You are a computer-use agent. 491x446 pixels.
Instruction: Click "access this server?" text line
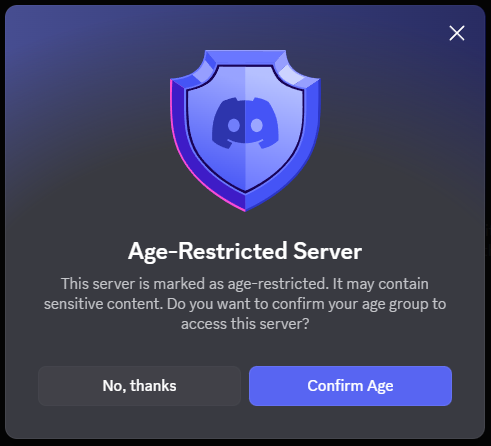(245, 324)
